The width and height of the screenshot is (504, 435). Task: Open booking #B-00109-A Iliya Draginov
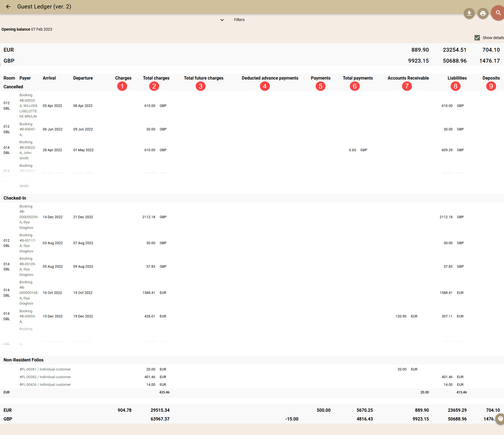pos(28,267)
